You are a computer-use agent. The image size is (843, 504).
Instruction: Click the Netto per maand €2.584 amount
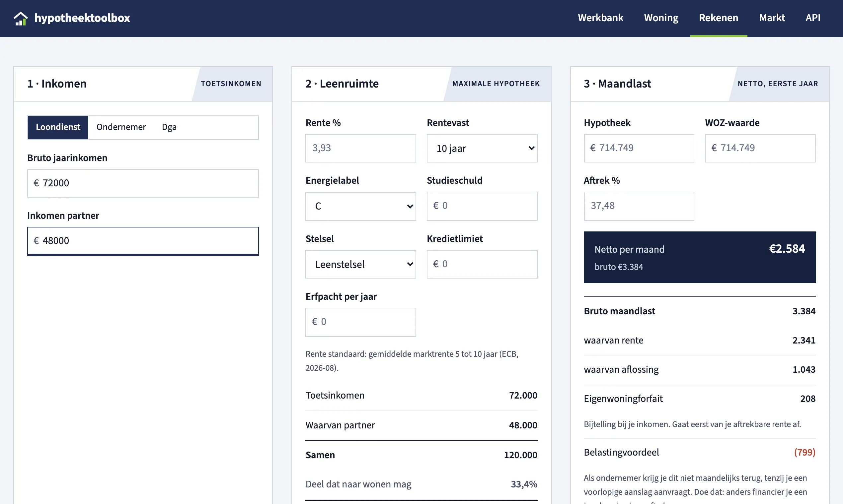[x=787, y=249]
